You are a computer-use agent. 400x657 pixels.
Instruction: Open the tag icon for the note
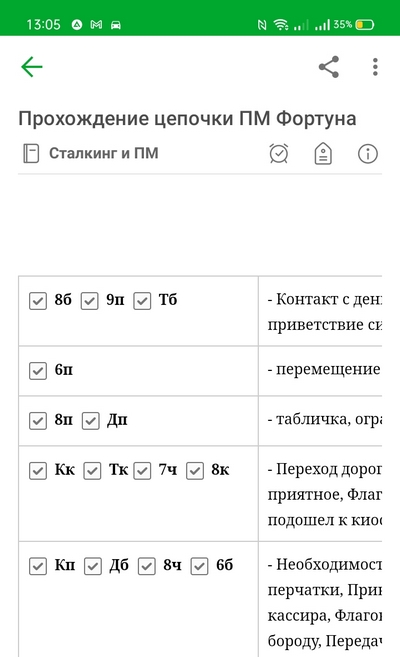pos(323,153)
